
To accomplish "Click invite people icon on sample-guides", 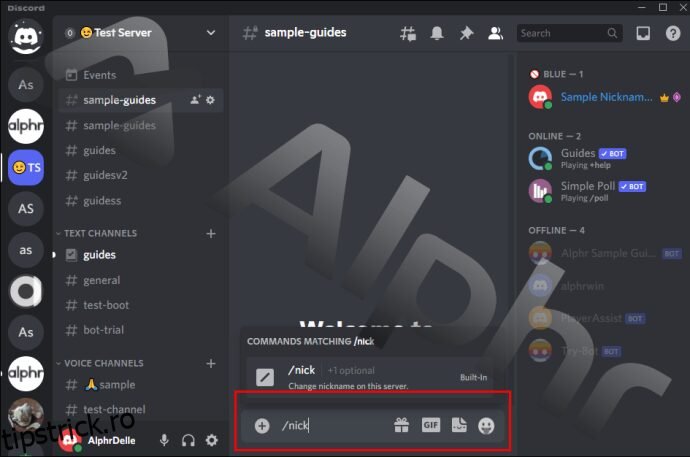I will tap(195, 100).
